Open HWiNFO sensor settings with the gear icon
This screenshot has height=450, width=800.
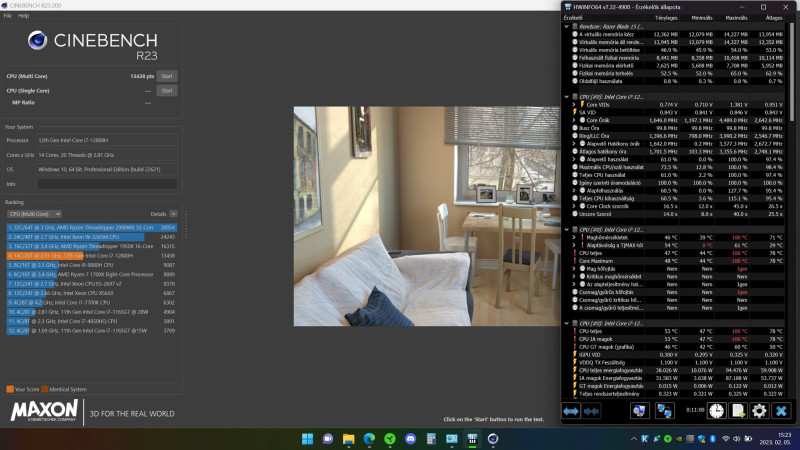pyautogui.click(x=759, y=411)
